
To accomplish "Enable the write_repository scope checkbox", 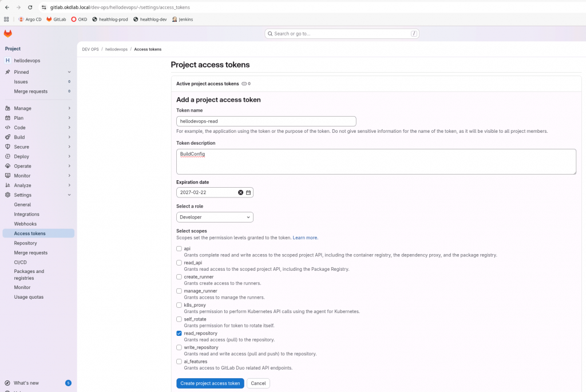I will tap(179, 347).
